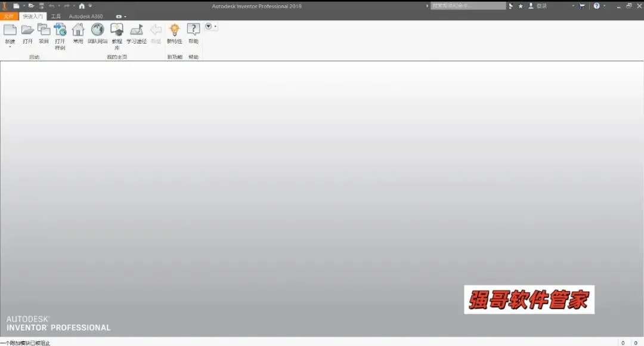The height and width of the screenshot is (346, 644).
Task: Open the Help dropdown arrow in title bar
Action: [x=604, y=6]
